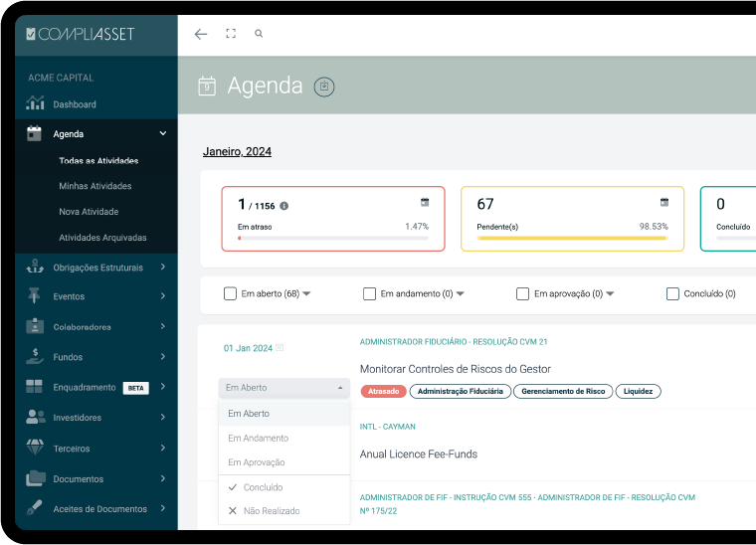The image size is (756, 545).
Task: Collapse the Agenda sidebar chevron
Action: pyautogui.click(x=163, y=133)
